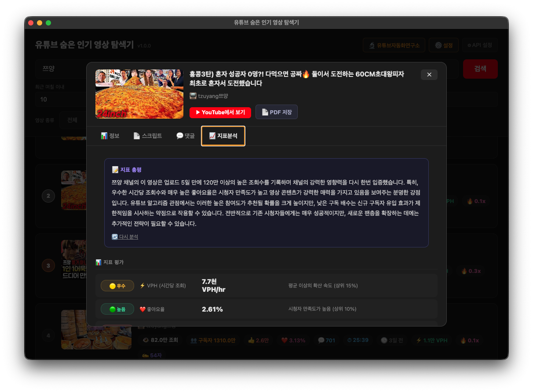Click the 평균 이상의 확산 속도 description
Screen dimensions: 533x392
[x=323, y=286]
